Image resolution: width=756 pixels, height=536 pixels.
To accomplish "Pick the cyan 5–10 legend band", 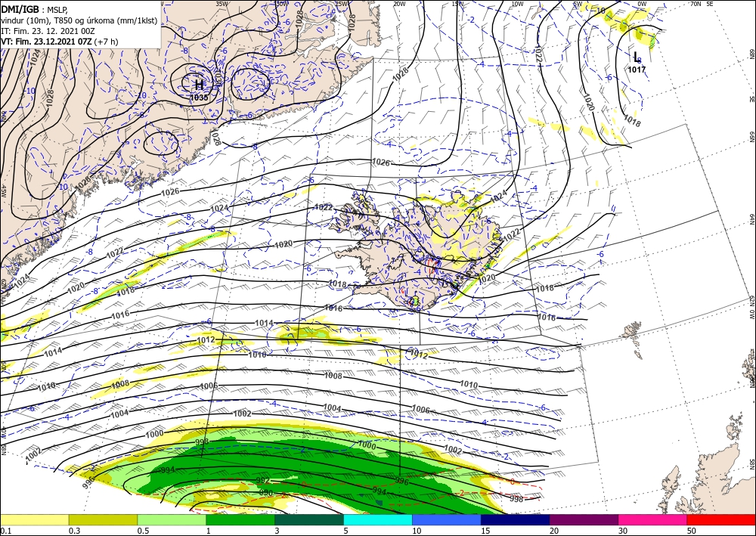I will [378, 519].
